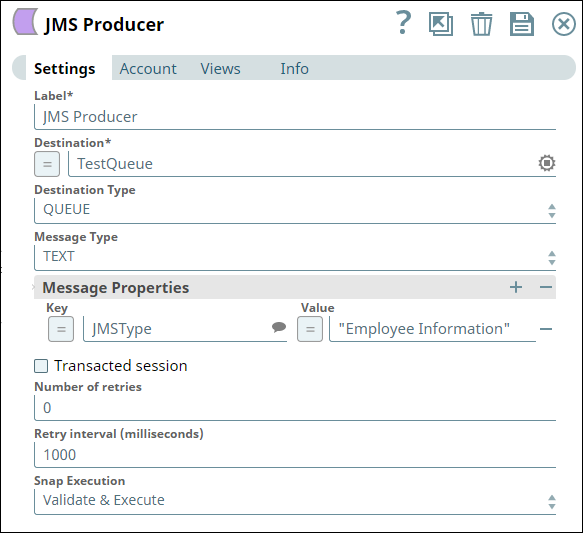This screenshot has width=583, height=533.
Task: Click the Value field "Employee Information"
Action: 433,329
